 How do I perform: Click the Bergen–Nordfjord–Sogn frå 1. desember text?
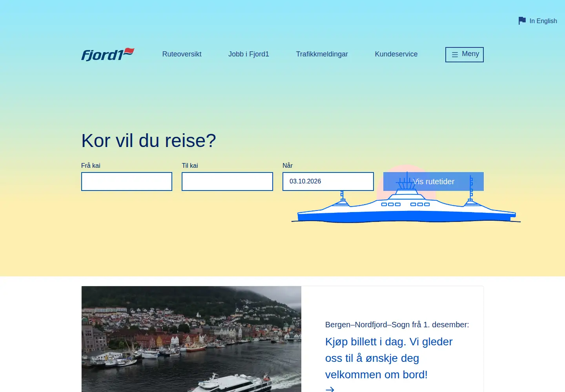[397, 325]
